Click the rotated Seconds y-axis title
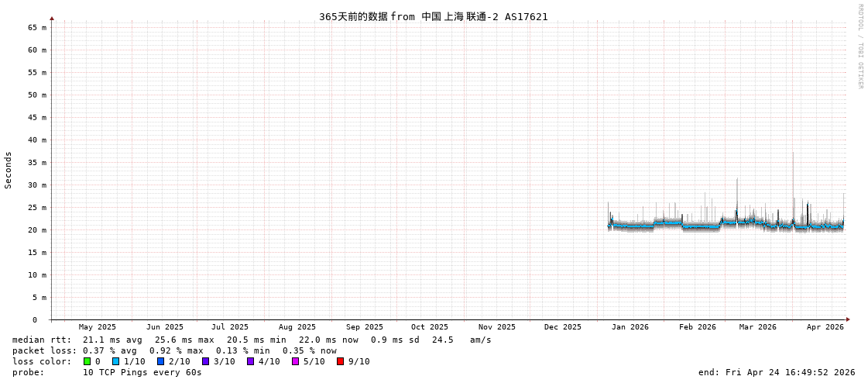 tap(9, 170)
